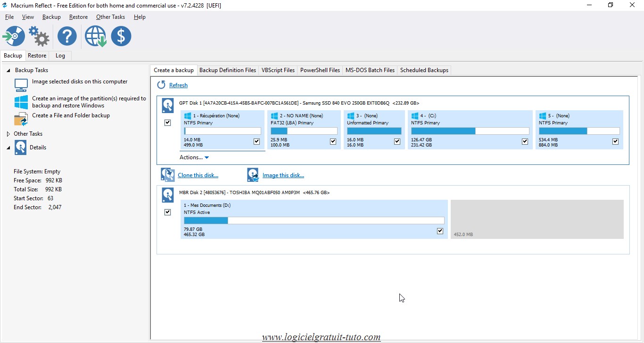Image resolution: width=644 pixels, height=343 pixels.
Task: Click the GPT Disk 1 drive icon
Action: [x=167, y=106]
